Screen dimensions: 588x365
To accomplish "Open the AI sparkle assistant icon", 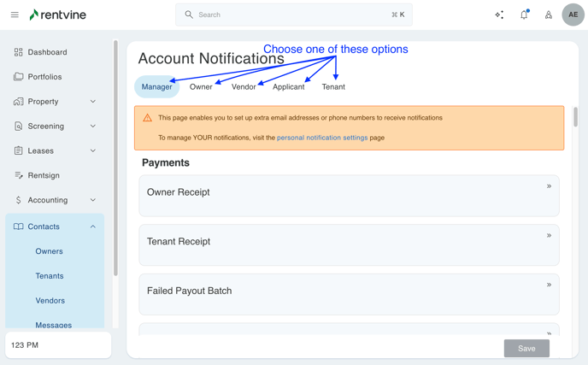I will point(499,15).
